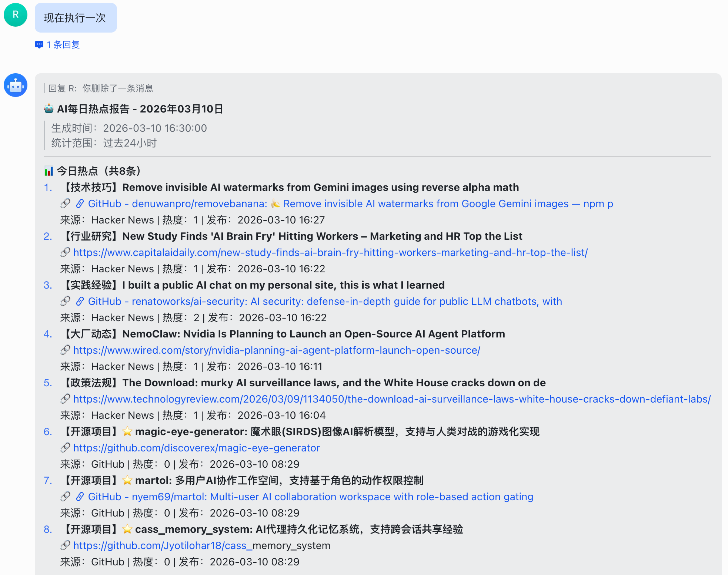Click the blue robot bot avatar
This screenshot has width=728, height=575.
pyautogui.click(x=16, y=85)
